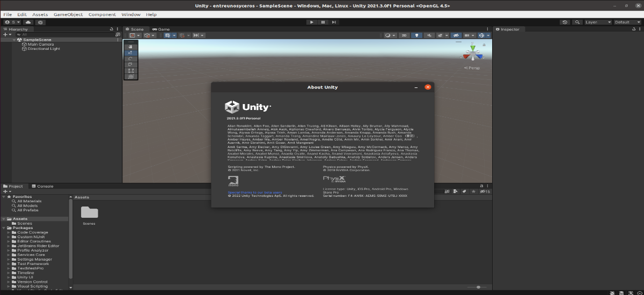Click Inspector panel three-dot menu
Image resolution: width=644 pixels, height=295 pixels.
pyautogui.click(x=639, y=29)
